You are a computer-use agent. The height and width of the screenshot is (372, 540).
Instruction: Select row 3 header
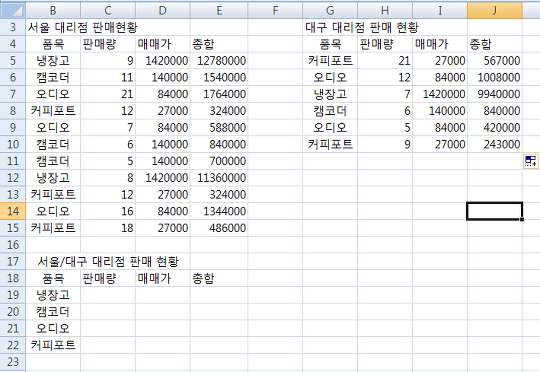[13, 27]
